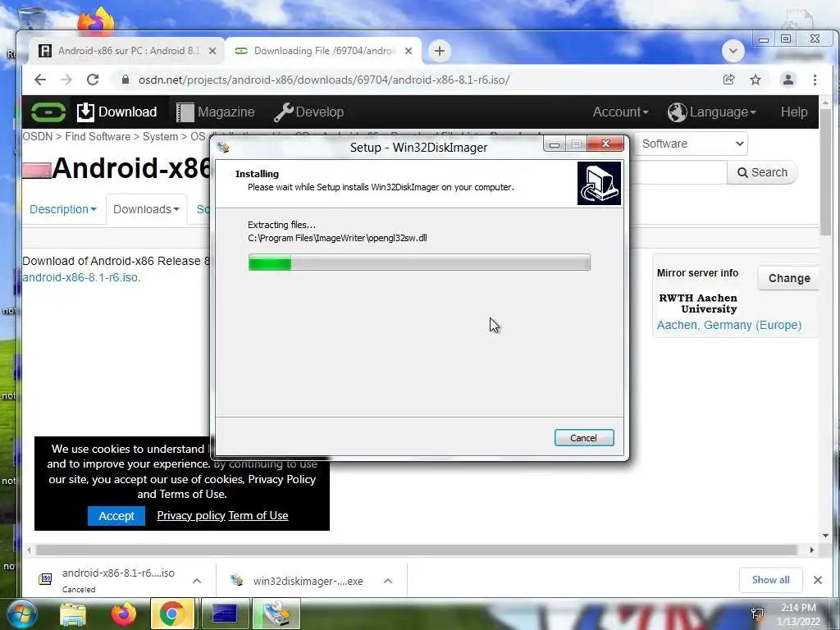Image resolution: width=840 pixels, height=630 pixels.
Task: Launch Firefox from the taskbar
Action: [124, 614]
